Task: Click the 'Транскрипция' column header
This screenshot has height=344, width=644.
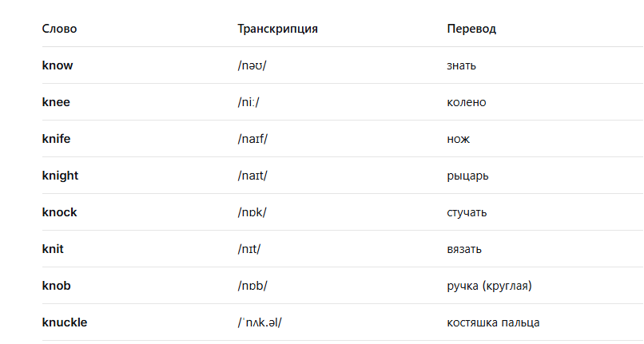Action: click(278, 29)
